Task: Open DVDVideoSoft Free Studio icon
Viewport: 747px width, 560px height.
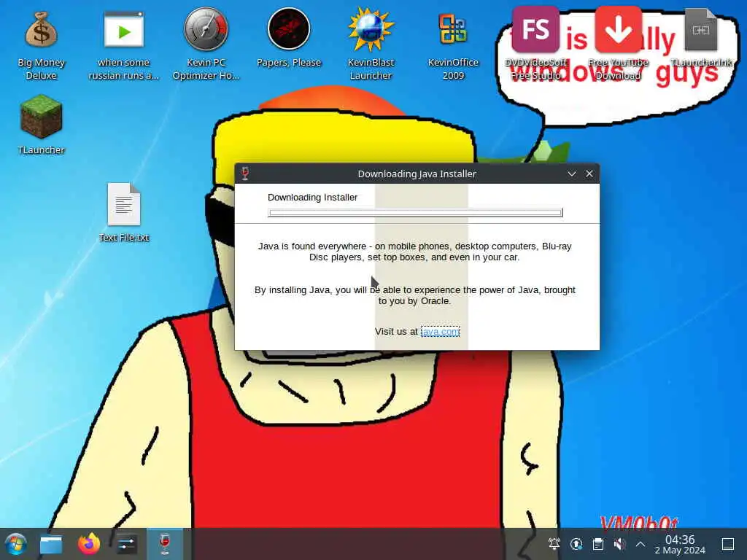Action: (535, 43)
